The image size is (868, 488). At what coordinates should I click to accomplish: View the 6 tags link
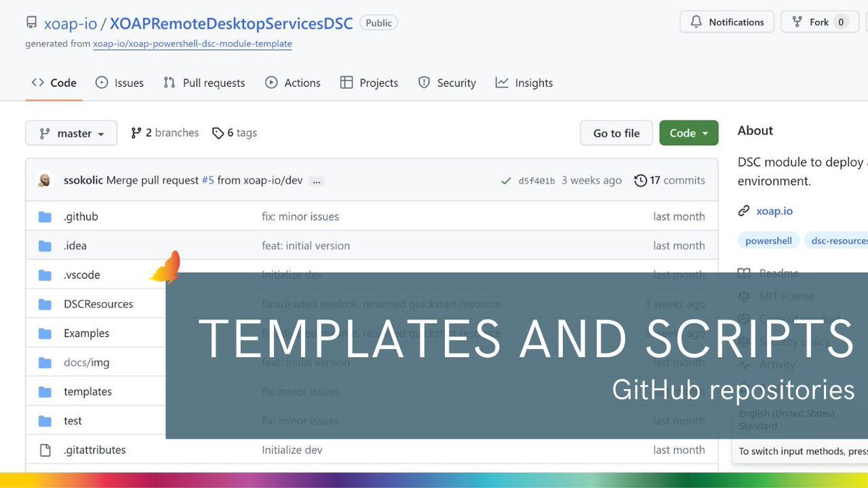pyautogui.click(x=234, y=133)
